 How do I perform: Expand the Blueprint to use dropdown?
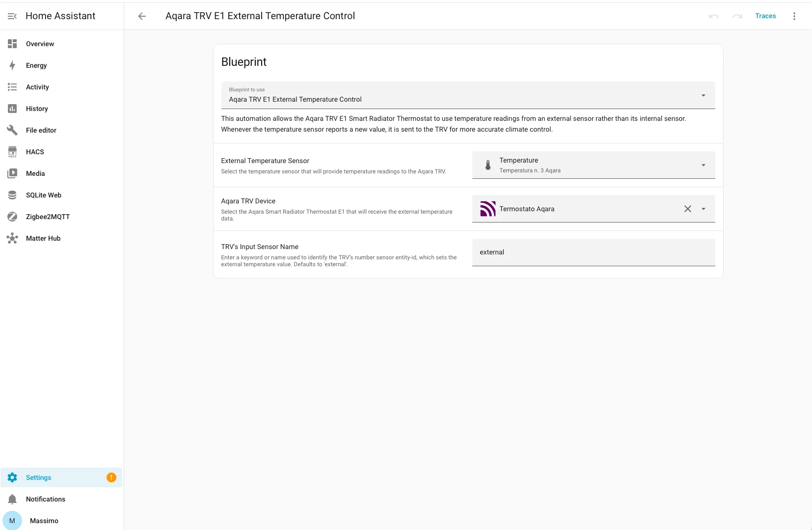(468, 95)
